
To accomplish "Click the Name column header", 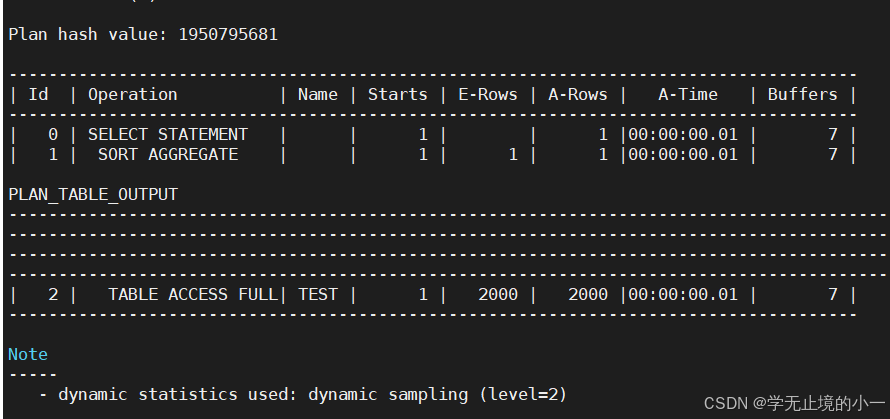I will [318, 94].
